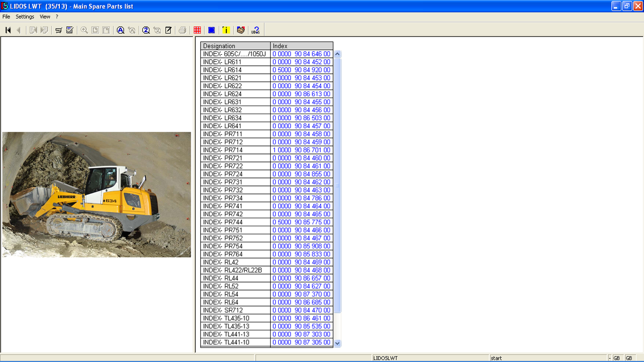
Task: Click the greyed document back icon
Action: click(33, 30)
